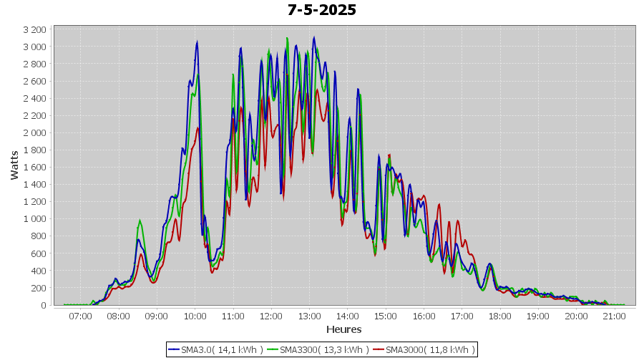Click the 1 000 watts axis value
The image size is (644, 358).
click(x=35, y=219)
